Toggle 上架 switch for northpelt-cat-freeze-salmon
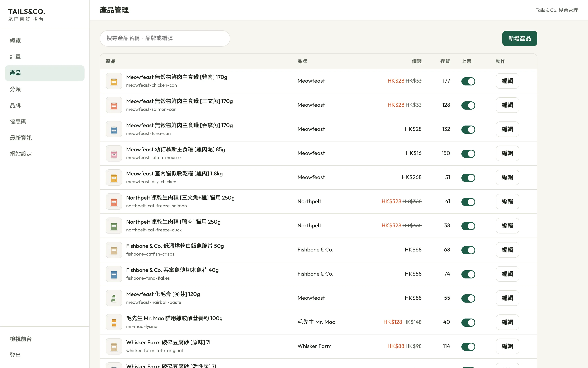 (468, 202)
